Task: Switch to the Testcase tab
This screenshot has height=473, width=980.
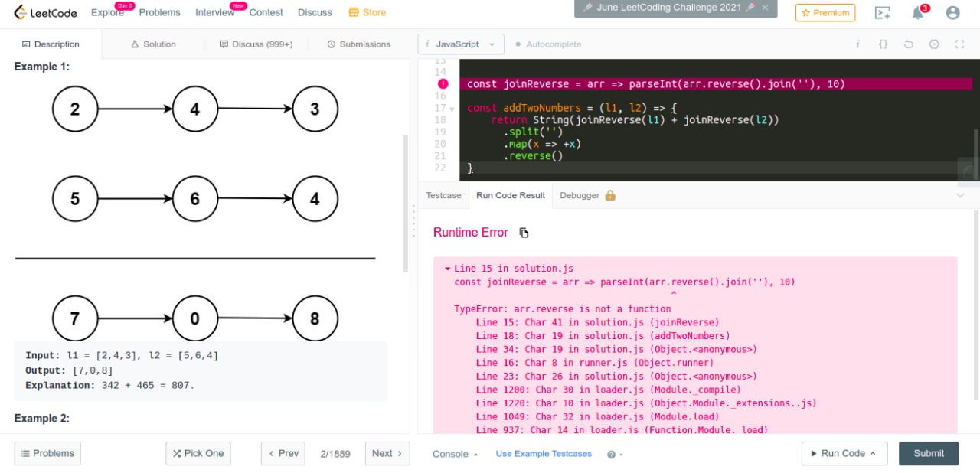Action: coord(443,196)
